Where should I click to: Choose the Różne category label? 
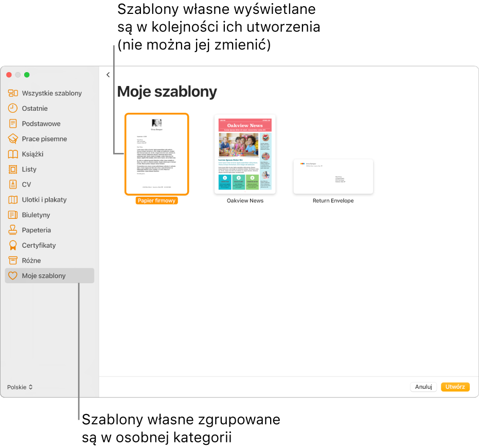[x=31, y=261]
